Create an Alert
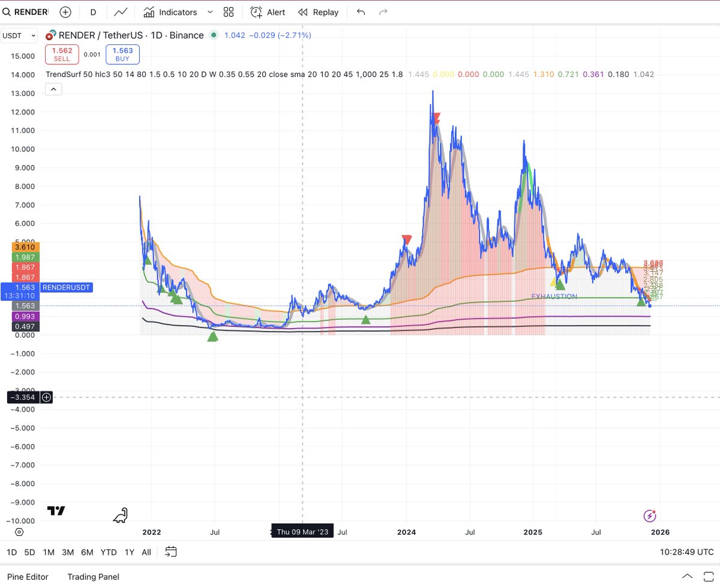 (x=268, y=12)
